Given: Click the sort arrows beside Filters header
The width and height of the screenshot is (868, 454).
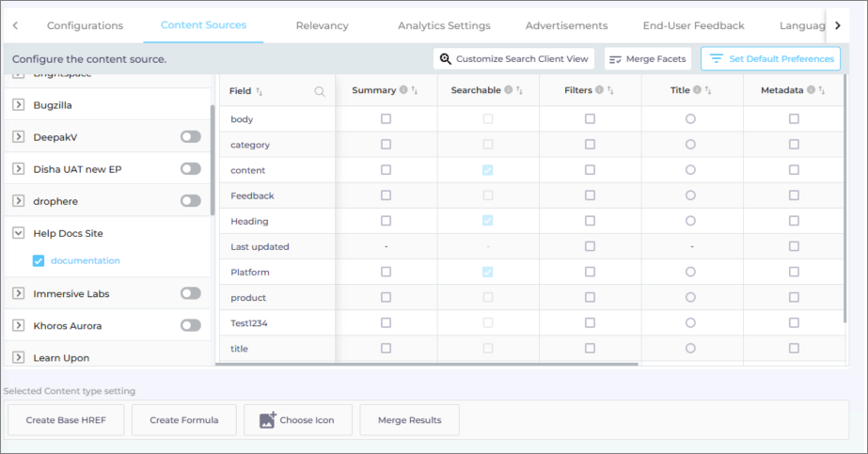Looking at the screenshot, I should [x=610, y=90].
